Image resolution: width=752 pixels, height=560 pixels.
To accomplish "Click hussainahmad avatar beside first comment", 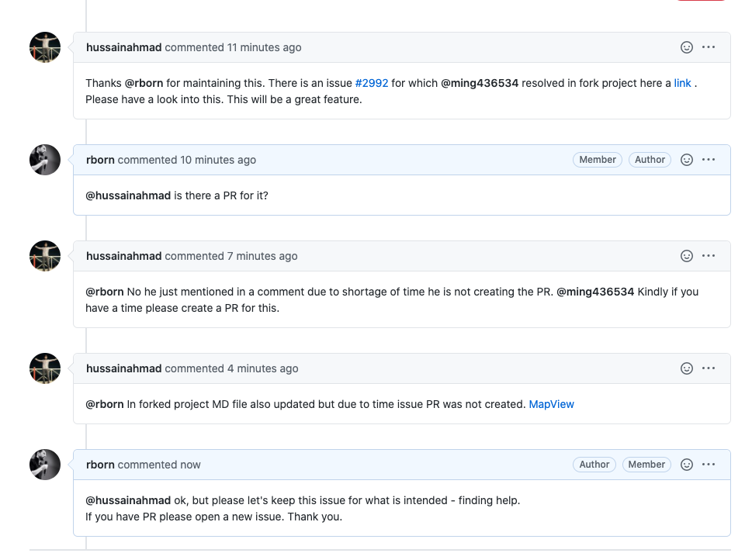I will click(45, 47).
